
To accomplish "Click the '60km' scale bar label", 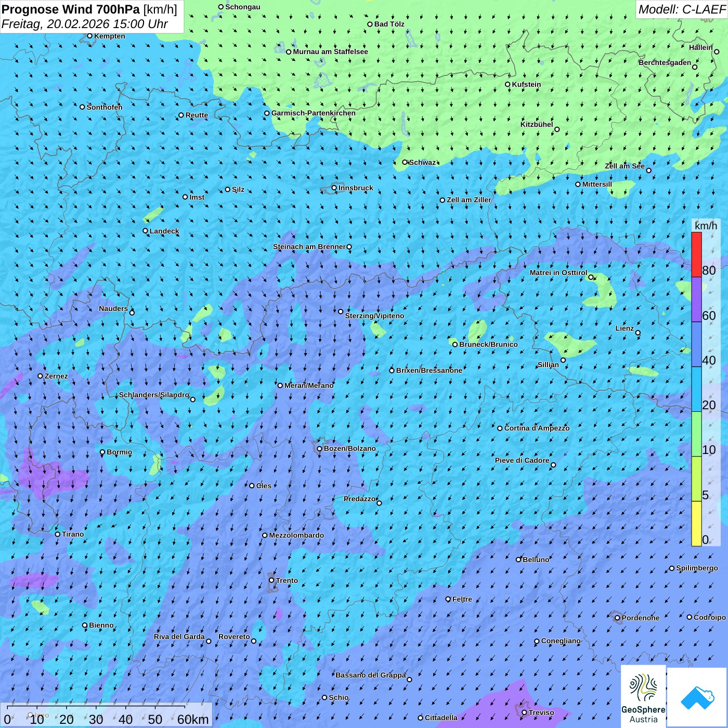I will pos(193,719).
